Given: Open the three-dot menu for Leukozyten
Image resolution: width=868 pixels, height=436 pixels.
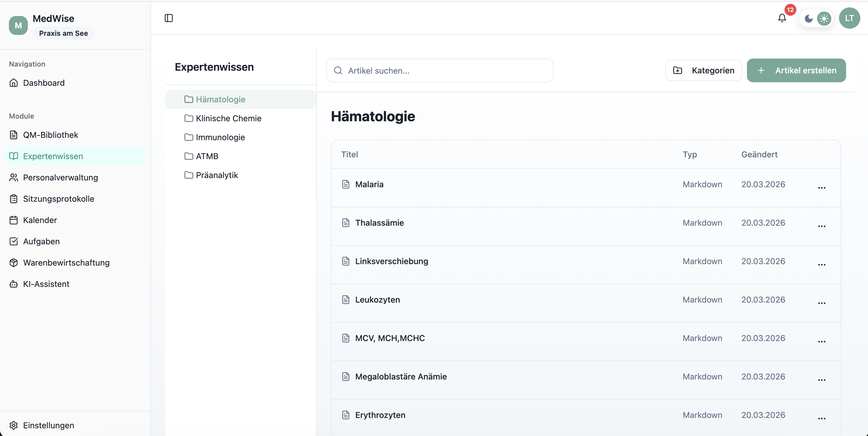Looking at the screenshot, I should 822,303.
